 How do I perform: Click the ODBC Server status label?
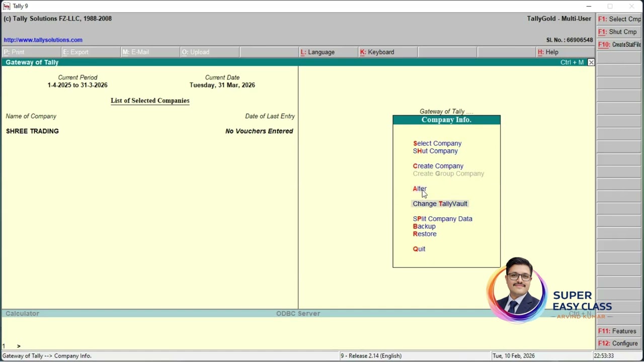(298, 314)
